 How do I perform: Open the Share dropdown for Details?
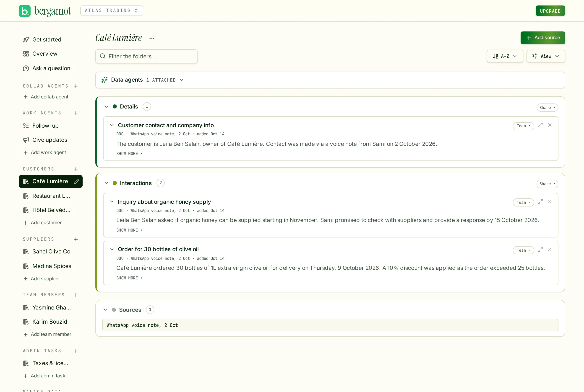click(x=547, y=108)
